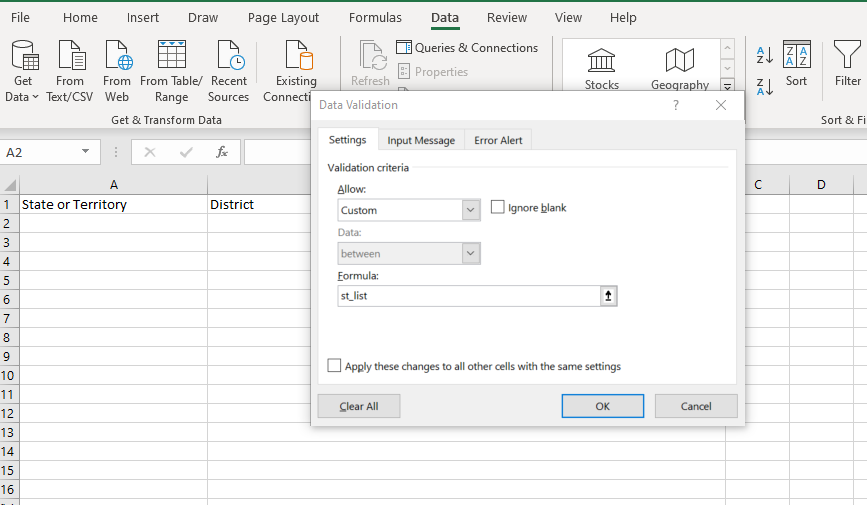Select row 14 header
The image size is (867, 505).
(9, 451)
